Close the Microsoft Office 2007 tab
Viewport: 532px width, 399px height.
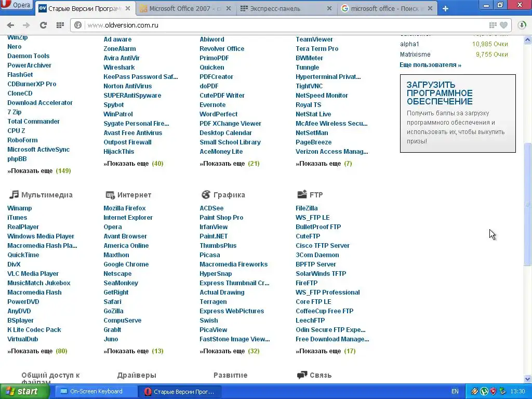click(x=229, y=8)
